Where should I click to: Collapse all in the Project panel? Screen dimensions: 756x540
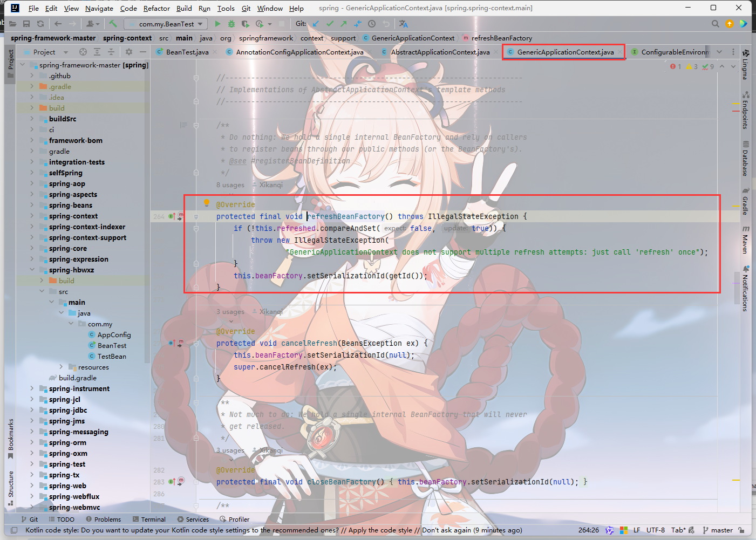pos(111,52)
